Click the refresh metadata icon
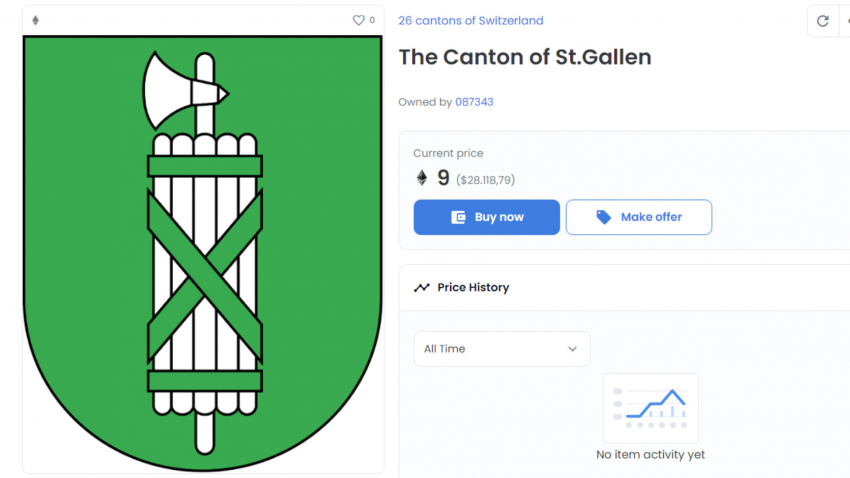Screen dimensions: 850x478 click(x=823, y=21)
